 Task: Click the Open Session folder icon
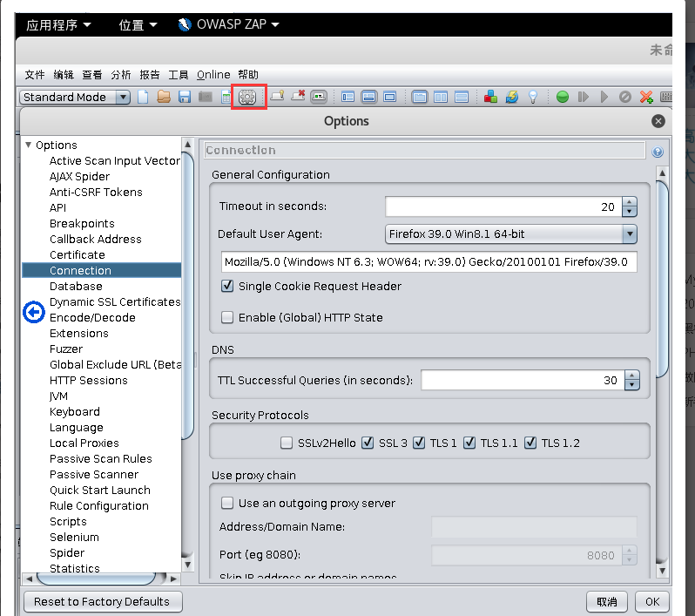coord(164,97)
